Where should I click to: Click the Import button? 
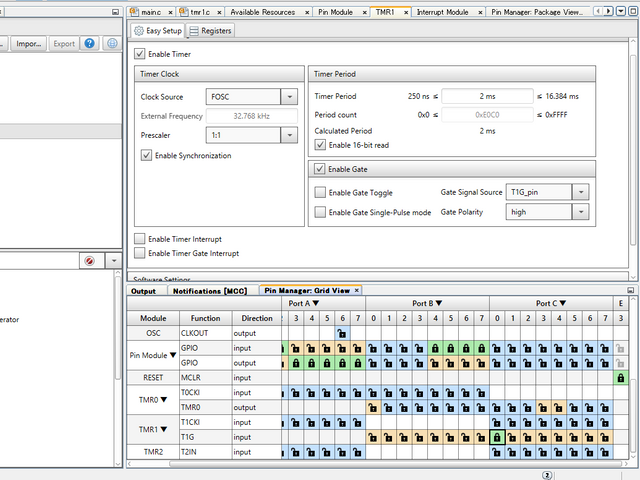pos(29,44)
